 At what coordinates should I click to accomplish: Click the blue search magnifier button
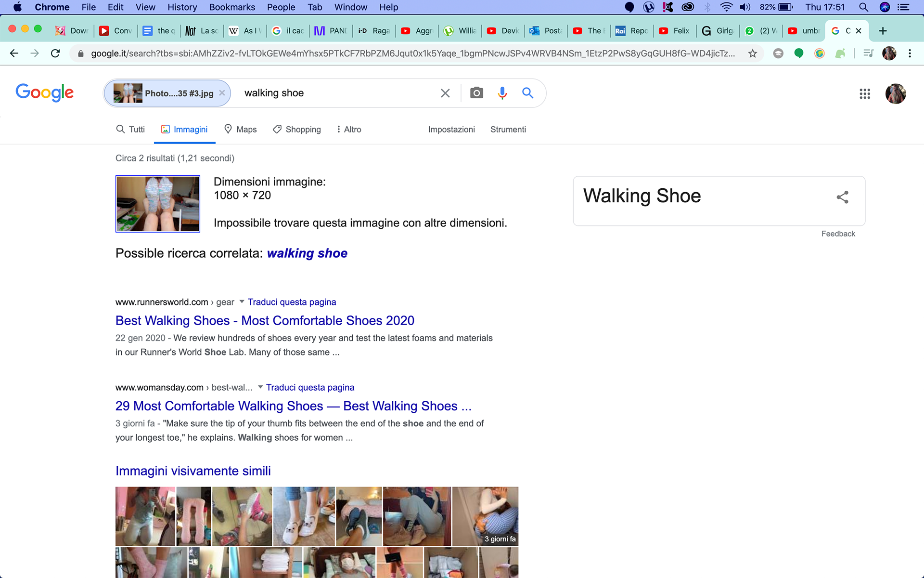point(528,93)
